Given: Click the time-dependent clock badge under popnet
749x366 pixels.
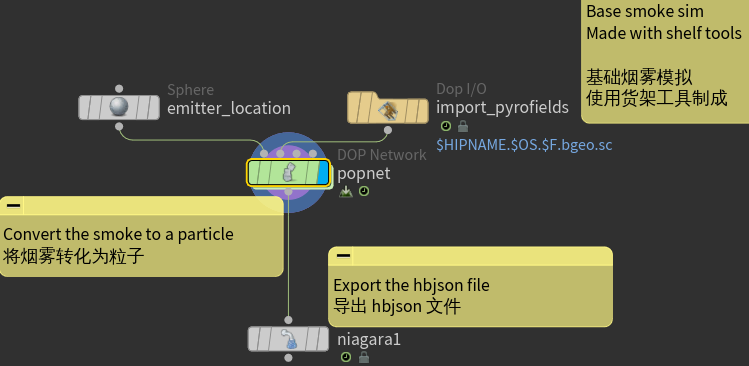Looking at the screenshot, I should tap(364, 192).
